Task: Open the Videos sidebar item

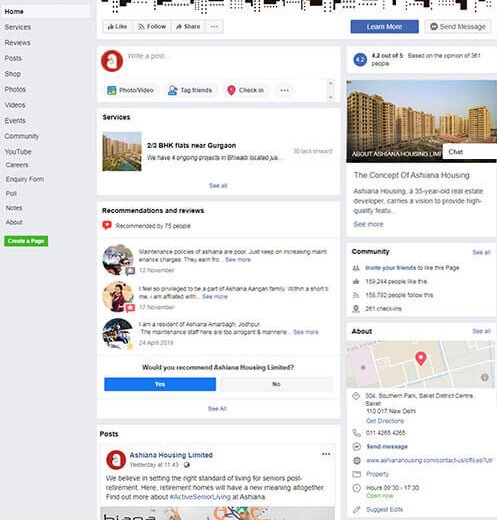Action: click(x=15, y=105)
